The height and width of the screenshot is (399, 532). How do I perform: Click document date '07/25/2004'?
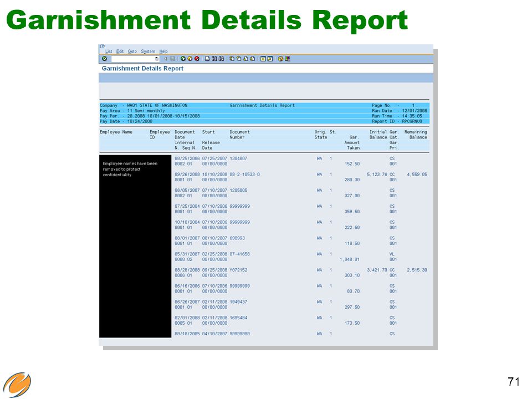187,206
